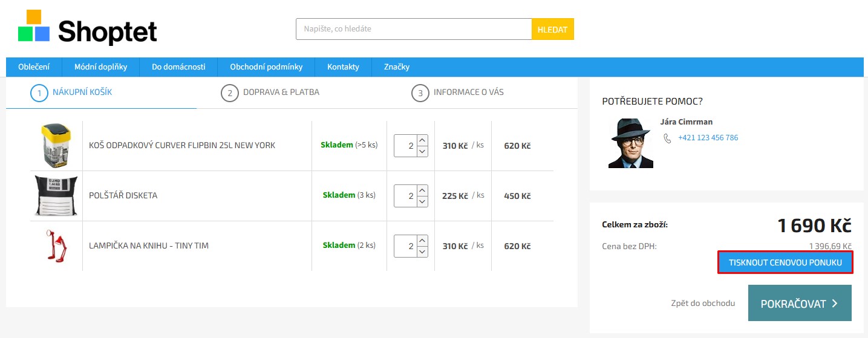
Task: Decrease quantity of Curver Flipbin trash bin
Action: click(x=422, y=151)
